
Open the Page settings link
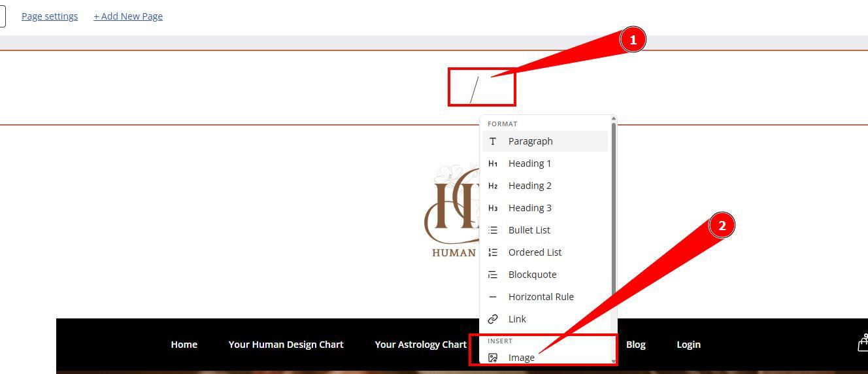point(50,16)
